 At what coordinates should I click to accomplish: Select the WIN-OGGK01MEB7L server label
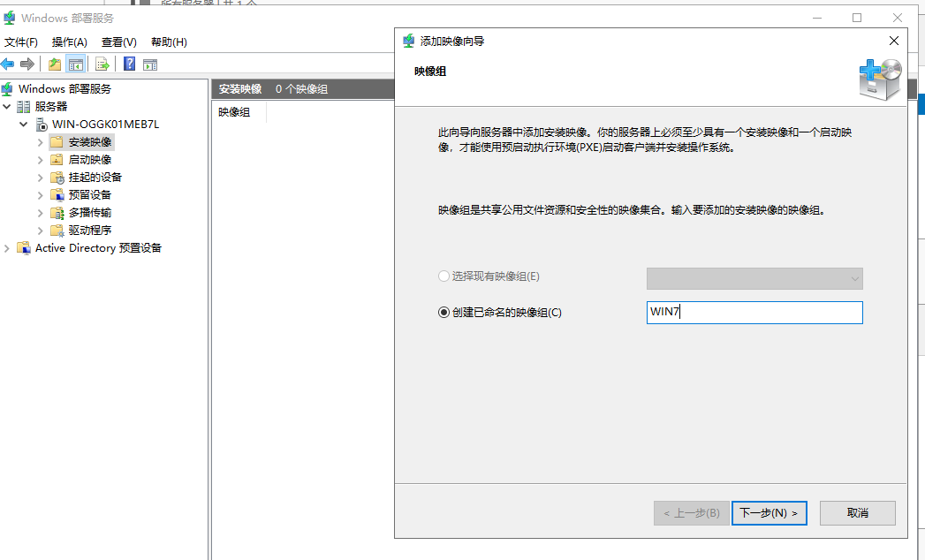pos(106,125)
